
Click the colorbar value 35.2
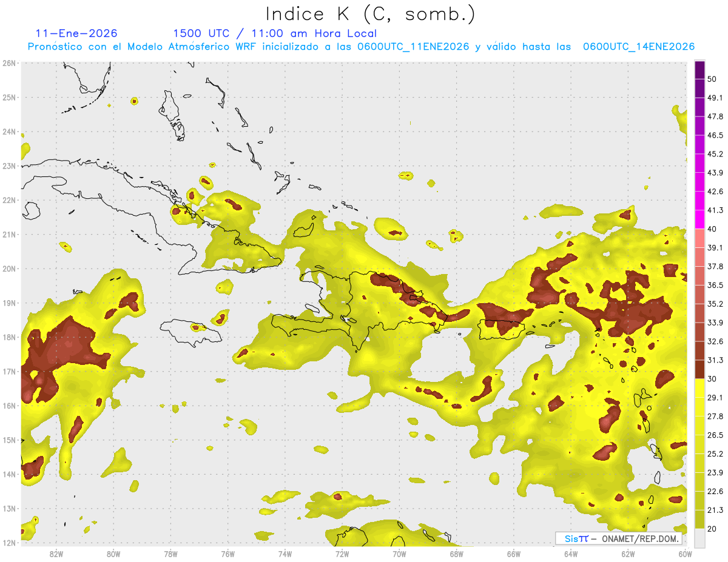pyautogui.click(x=715, y=304)
